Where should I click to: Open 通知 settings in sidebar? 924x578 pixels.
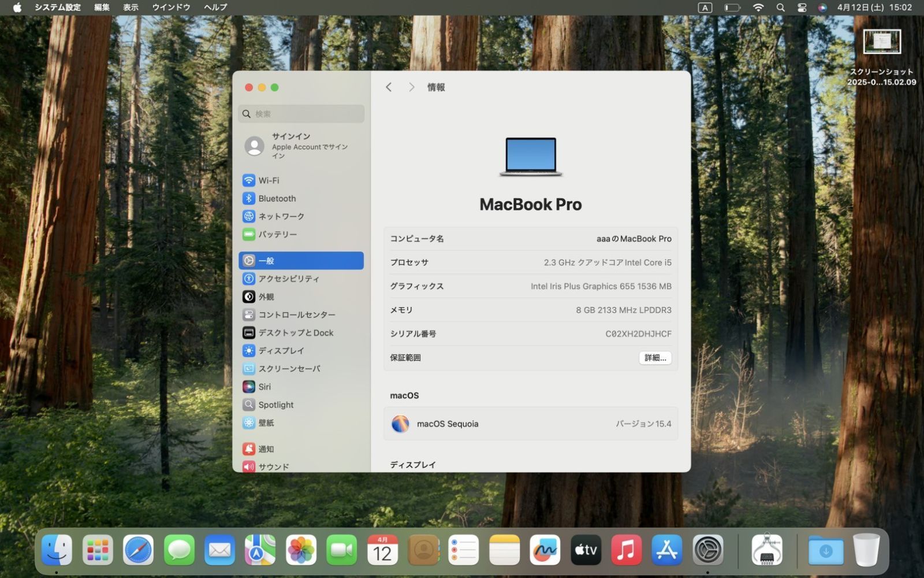[x=301, y=449]
